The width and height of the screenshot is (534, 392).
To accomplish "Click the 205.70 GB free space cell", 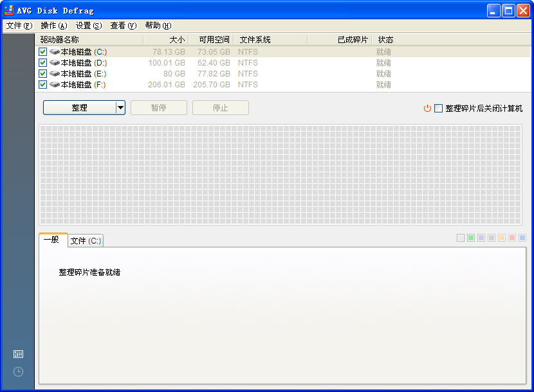I will pyautogui.click(x=212, y=84).
